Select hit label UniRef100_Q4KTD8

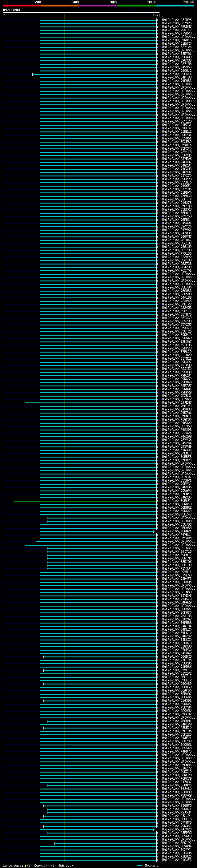click(176, 78)
